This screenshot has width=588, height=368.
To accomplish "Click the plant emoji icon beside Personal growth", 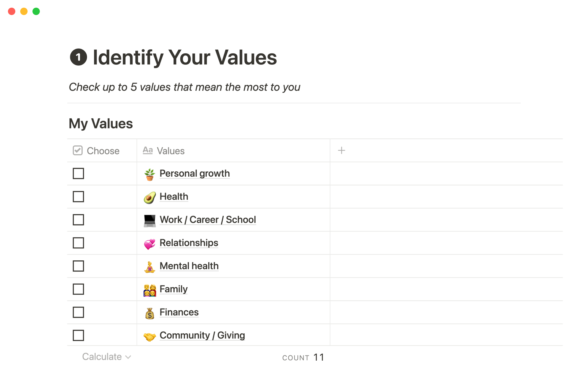I will click(x=149, y=174).
